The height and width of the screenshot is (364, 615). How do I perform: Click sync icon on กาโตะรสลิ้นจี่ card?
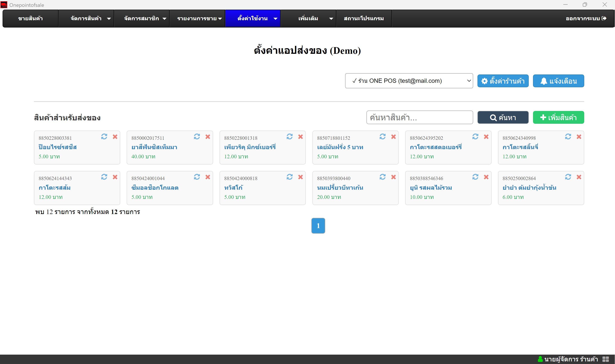568,137
